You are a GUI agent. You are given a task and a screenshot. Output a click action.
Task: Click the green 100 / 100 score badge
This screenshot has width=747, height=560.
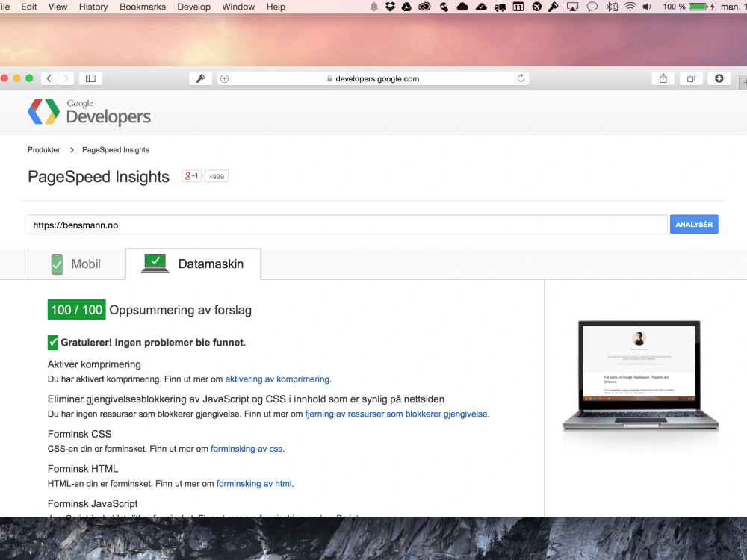[77, 310]
